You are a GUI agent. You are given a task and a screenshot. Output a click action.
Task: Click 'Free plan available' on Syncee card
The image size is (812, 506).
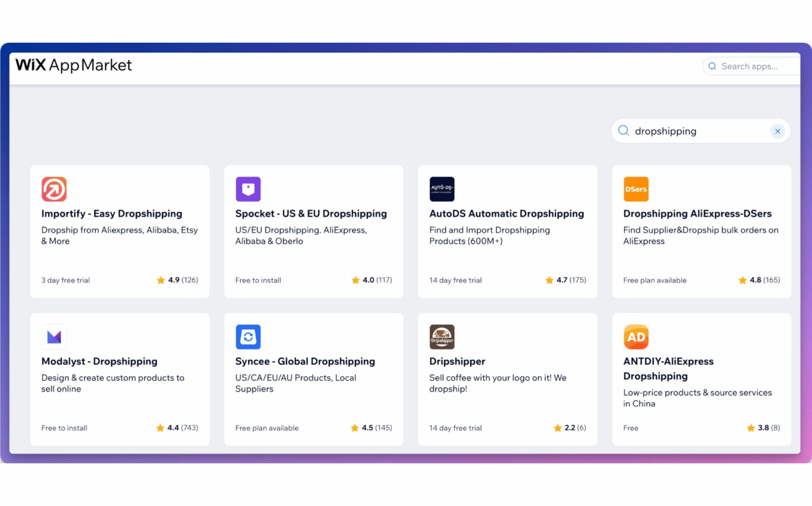pos(267,428)
